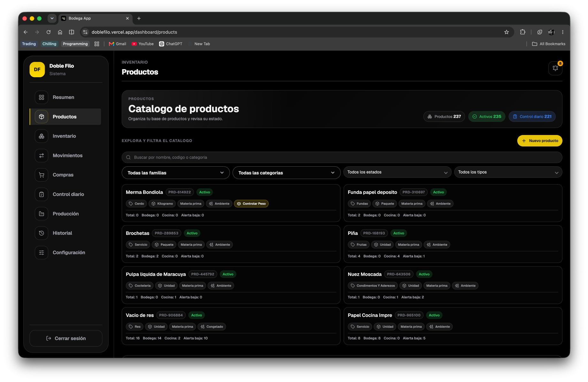588x382 pixels.
Task: Click the search by name input field
Action: (342, 157)
